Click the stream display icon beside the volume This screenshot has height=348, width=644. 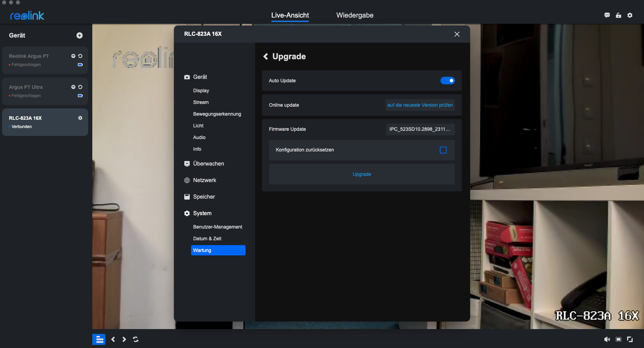[619, 339]
